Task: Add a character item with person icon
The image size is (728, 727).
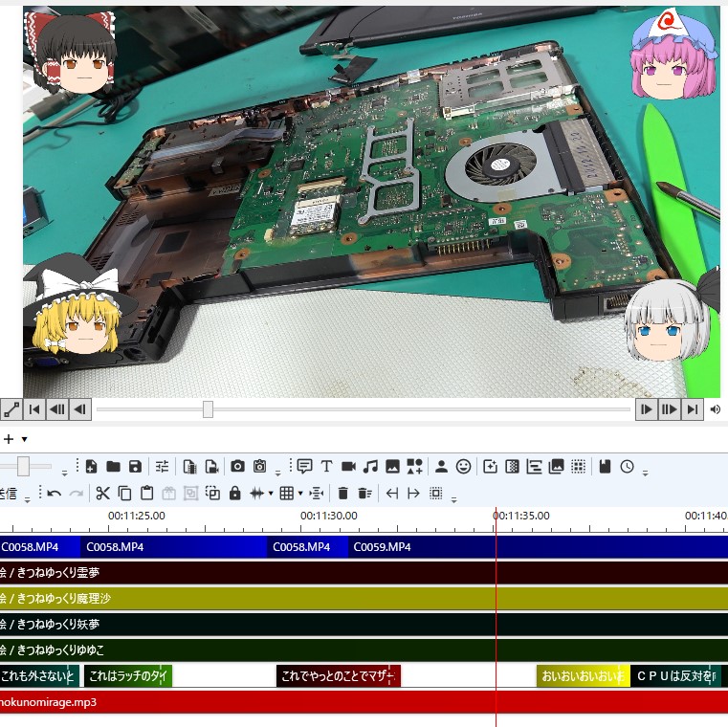Action: pos(442,466)
